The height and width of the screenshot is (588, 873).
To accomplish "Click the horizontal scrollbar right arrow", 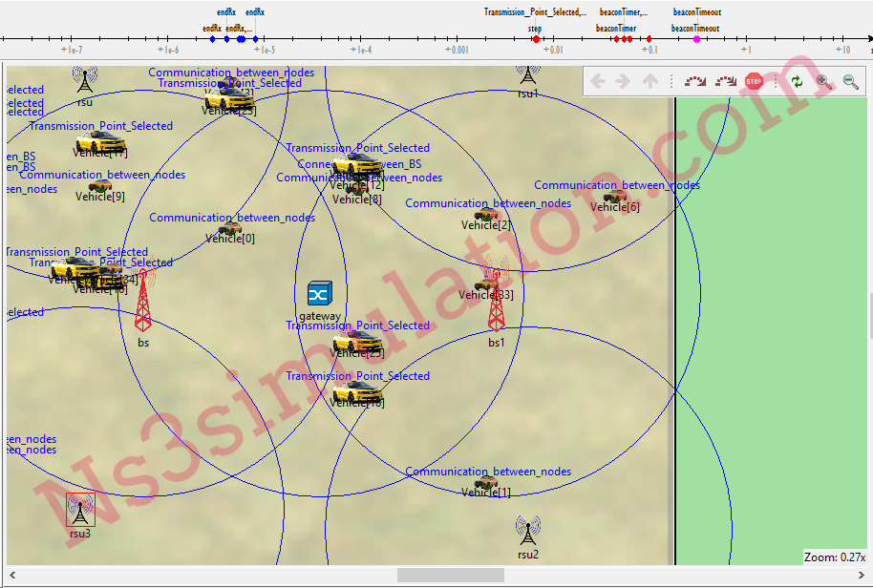I will click(861, 575).
